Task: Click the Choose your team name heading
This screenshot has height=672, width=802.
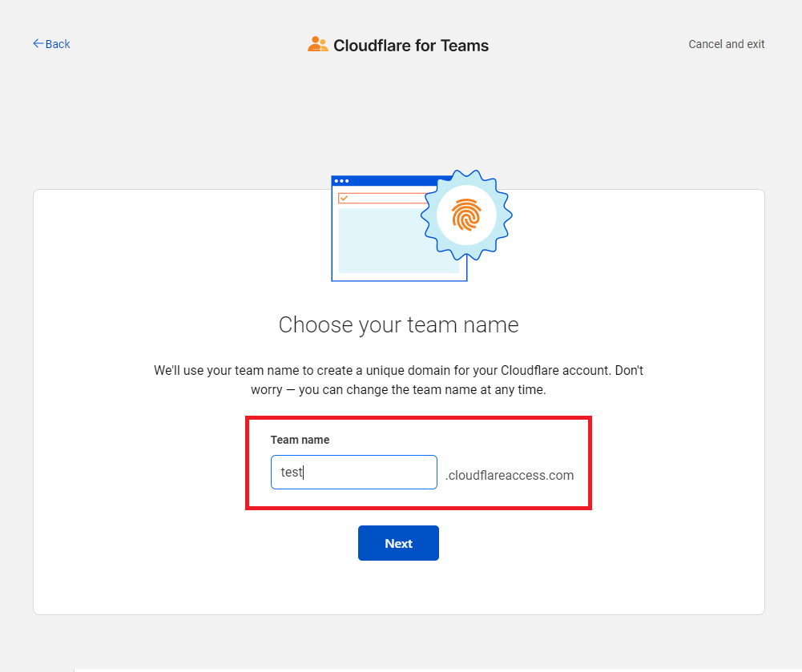Action: [x=398, y=325]
